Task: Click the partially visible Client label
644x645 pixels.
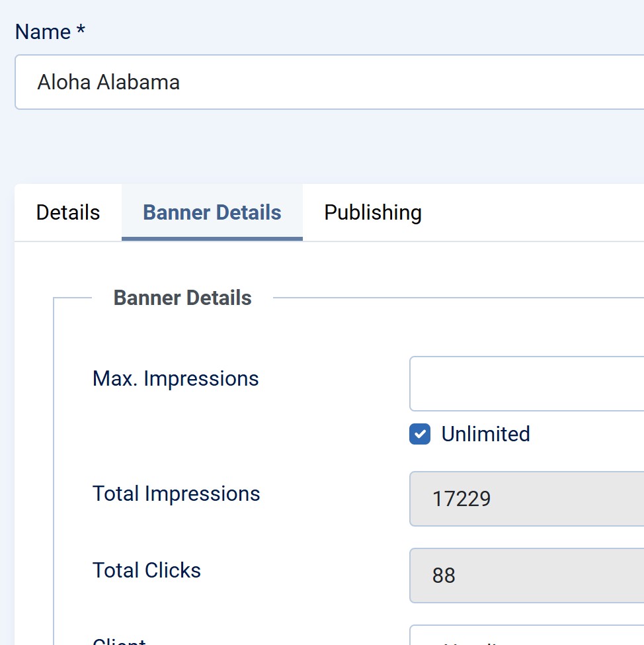Action: (x=119, y=641)
